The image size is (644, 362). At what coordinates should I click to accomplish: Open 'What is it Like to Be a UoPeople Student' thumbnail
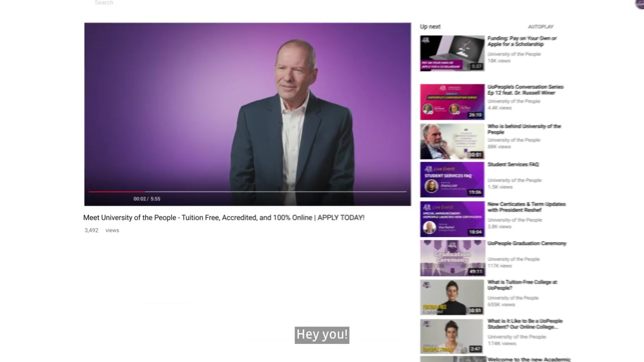pos(452,336)
